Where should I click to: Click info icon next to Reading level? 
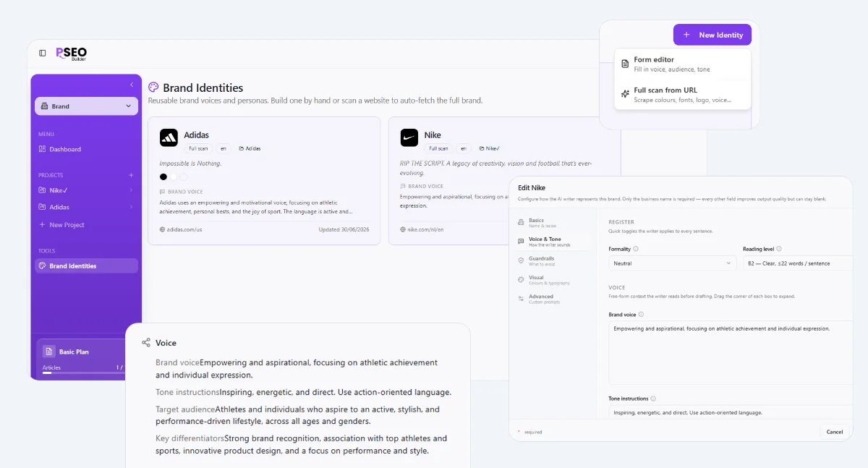tap(779, 249)
